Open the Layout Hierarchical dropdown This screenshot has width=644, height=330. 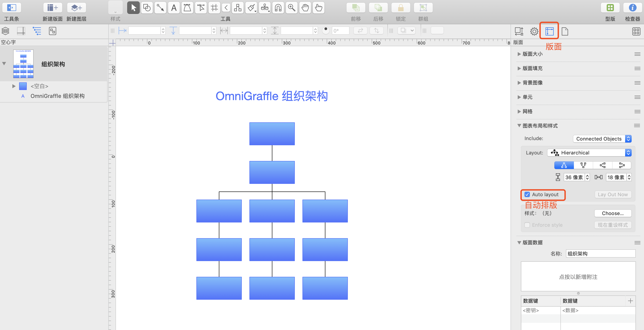coord(589,153)
